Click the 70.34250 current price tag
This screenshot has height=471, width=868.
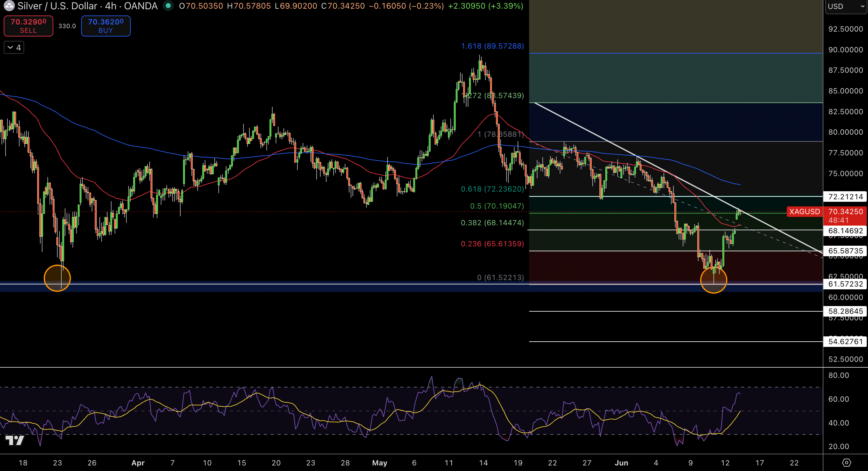845,211
